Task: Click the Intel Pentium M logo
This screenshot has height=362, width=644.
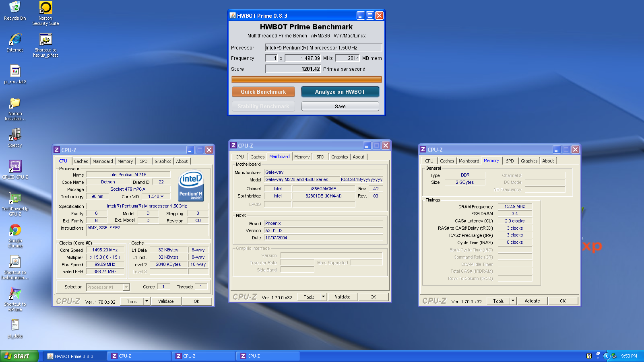Action: (191, 186)
